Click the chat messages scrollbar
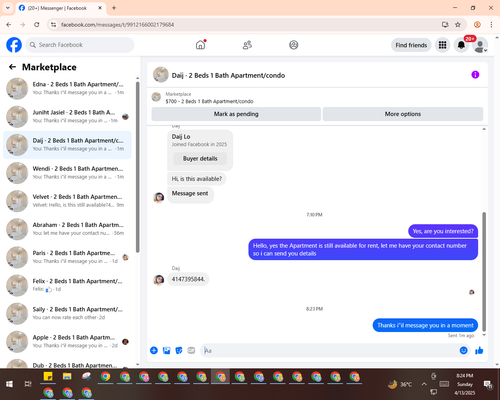Image resolution: width=500 pixels, height=400 pixels. 484,272
